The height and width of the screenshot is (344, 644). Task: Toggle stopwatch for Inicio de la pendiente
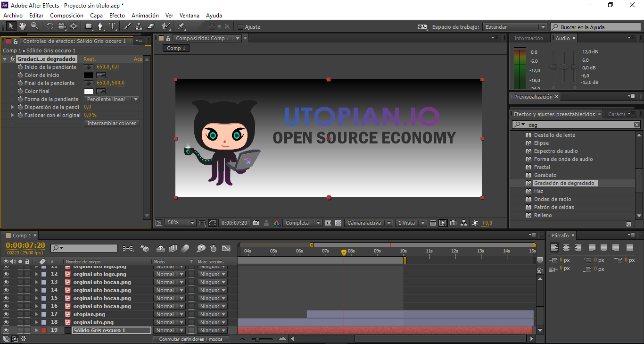pos(20,67)
